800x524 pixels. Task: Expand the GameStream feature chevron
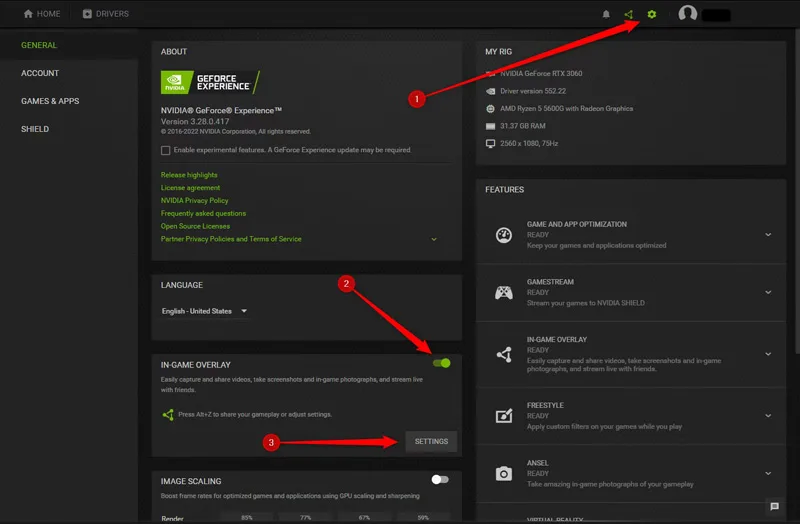click(768, 292)
